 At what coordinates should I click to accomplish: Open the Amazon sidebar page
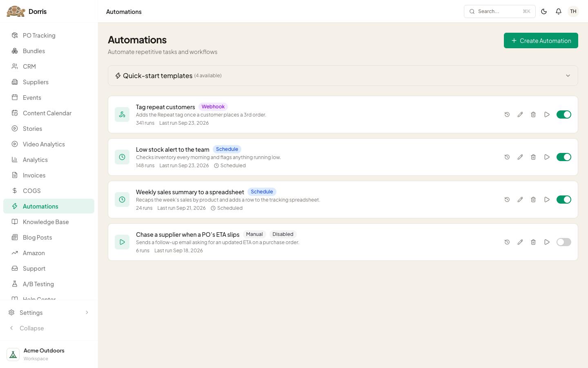pos(49,253)
